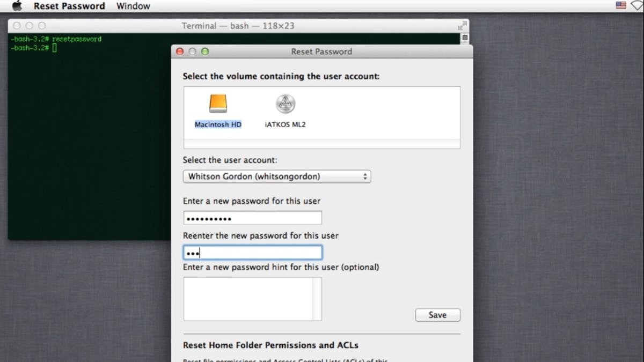
Task: Focus the new password field
Action: (x=252, y=218)
